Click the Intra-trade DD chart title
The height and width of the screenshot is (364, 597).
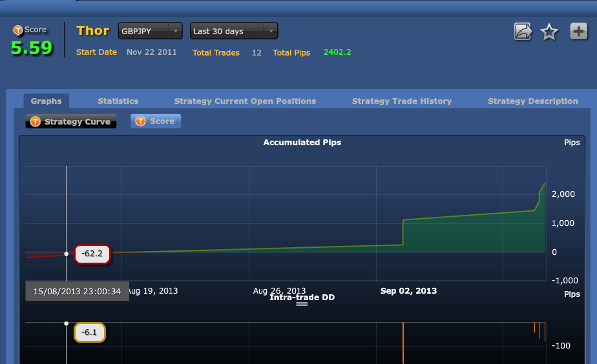click(302, 298)
